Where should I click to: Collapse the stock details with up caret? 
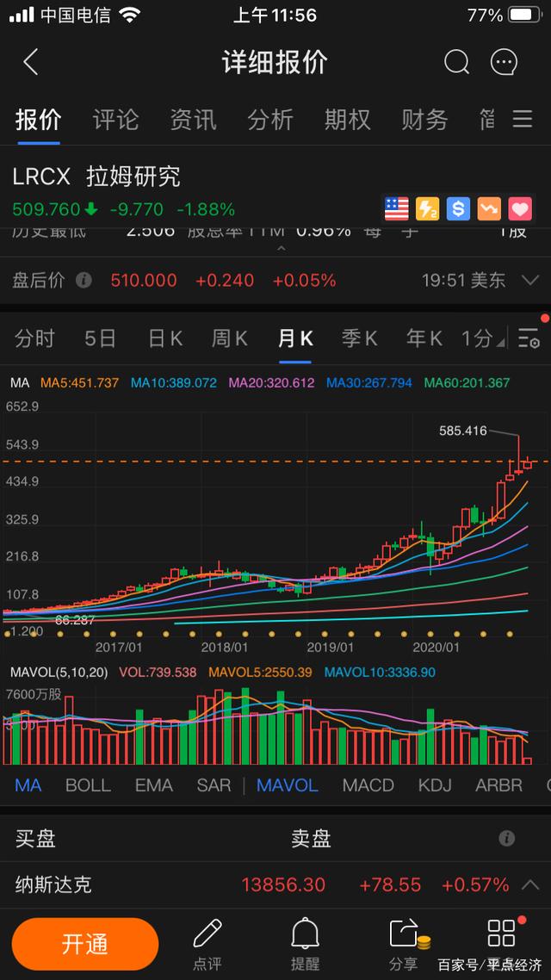coord(282,248)
